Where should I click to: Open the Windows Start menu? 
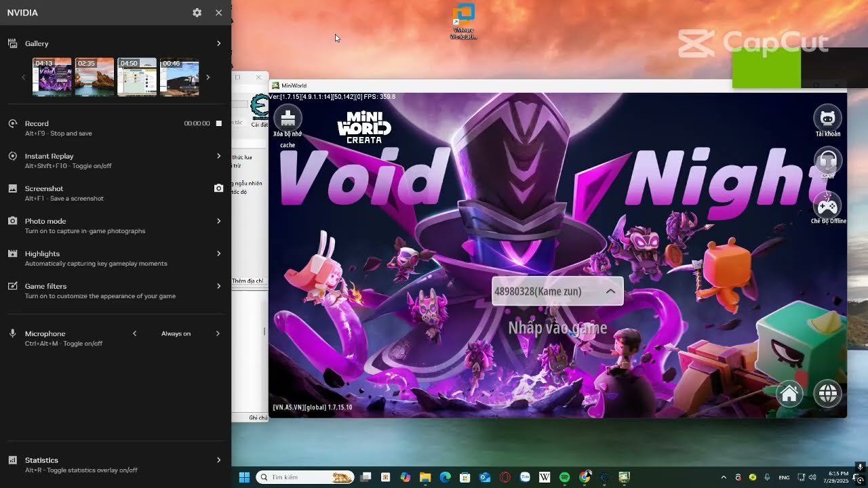point(244,477)
